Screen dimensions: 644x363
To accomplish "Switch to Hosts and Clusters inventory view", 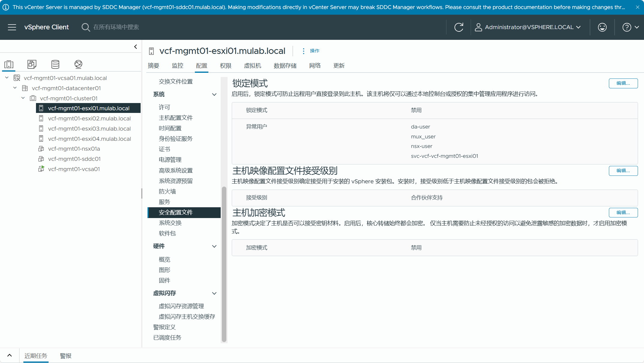I will click(9, 64).
